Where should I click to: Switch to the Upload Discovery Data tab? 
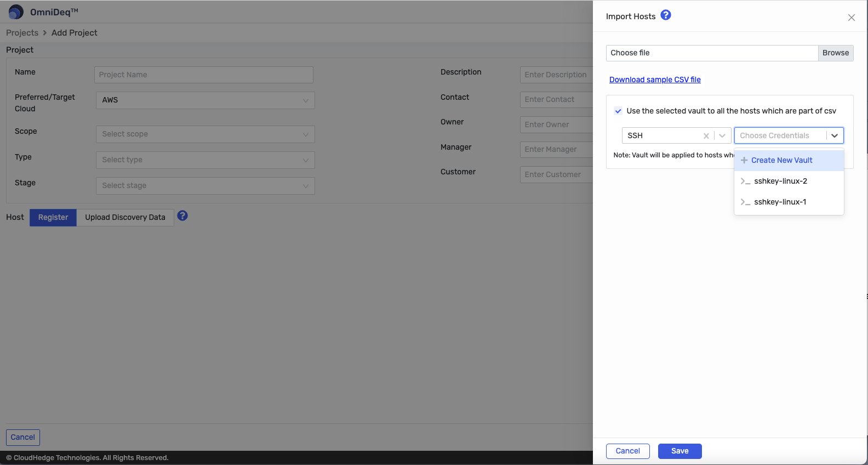click(x=125, y=217)
